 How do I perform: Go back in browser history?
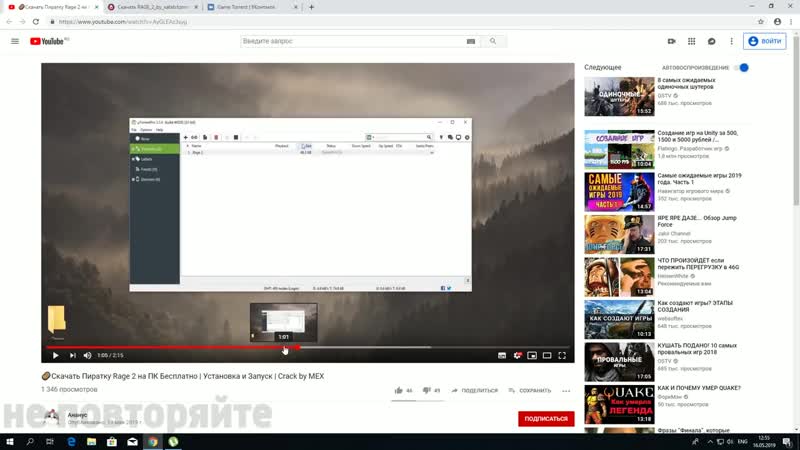[x=9, y=22]
